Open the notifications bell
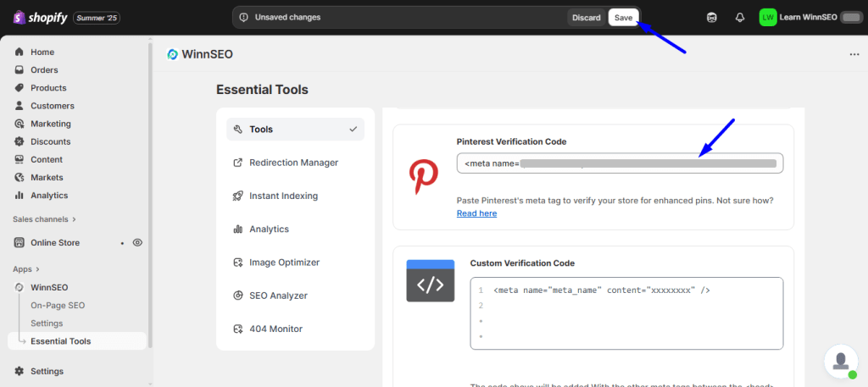868x387 pixels. (739, 18)
